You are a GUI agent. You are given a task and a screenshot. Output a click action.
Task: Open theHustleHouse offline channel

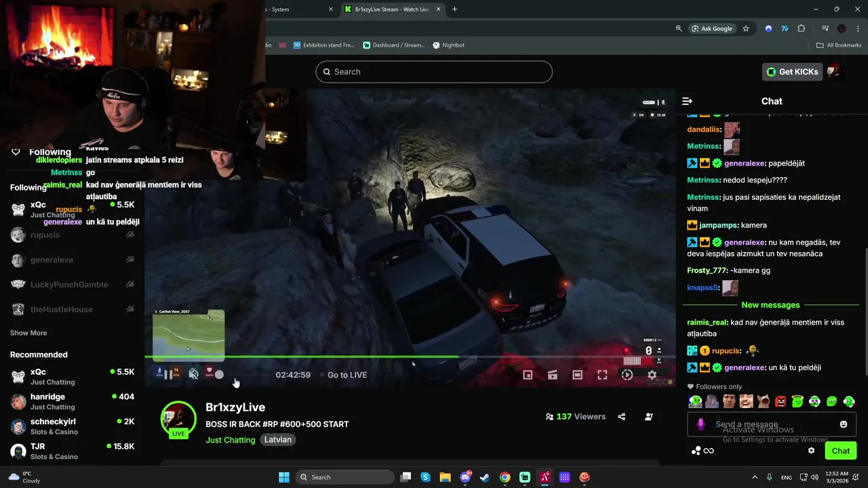click(72, 309)
